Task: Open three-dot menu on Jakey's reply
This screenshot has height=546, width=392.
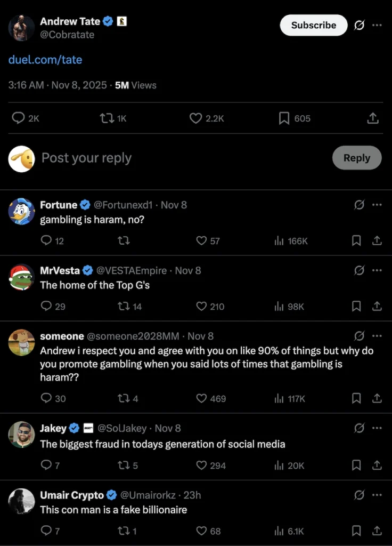Action: [x=377, y=428]
